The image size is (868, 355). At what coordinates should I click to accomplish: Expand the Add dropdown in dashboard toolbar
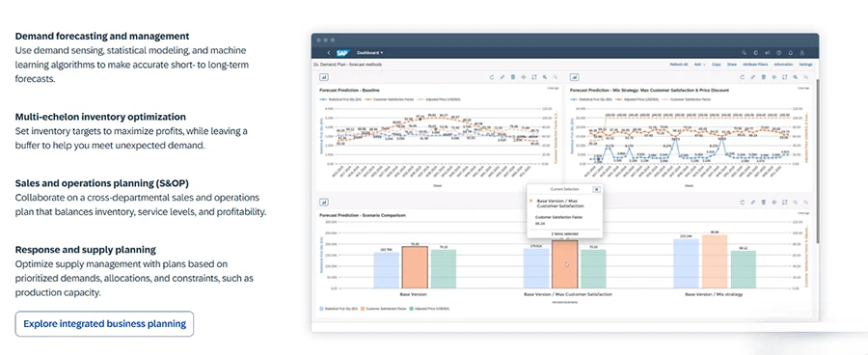[x=700, y=65]
